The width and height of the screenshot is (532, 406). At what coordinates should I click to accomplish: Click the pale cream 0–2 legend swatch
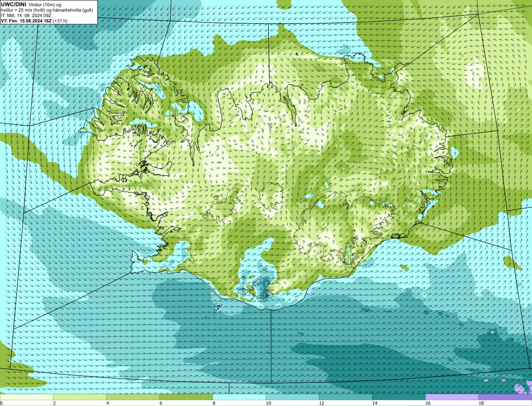[27, 397]
